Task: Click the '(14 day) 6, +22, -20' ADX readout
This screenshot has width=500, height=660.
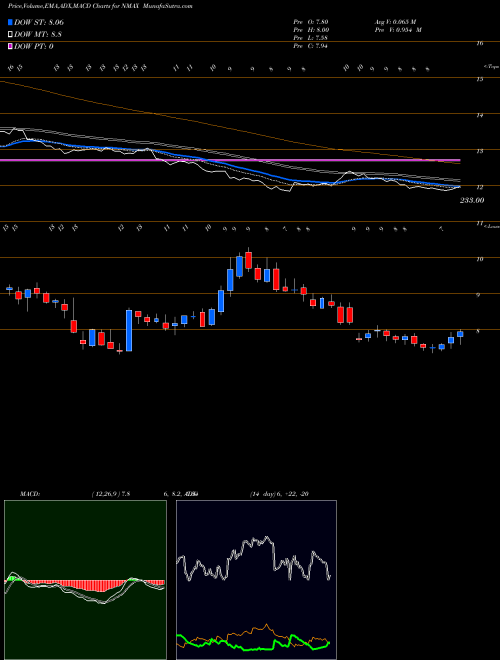Action: (x=279, y=494)
